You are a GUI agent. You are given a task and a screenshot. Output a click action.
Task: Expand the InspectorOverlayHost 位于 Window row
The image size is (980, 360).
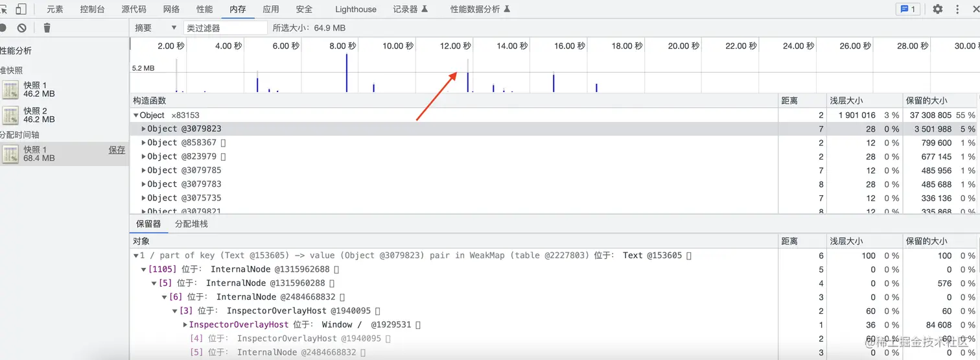[x=185, y=325]
